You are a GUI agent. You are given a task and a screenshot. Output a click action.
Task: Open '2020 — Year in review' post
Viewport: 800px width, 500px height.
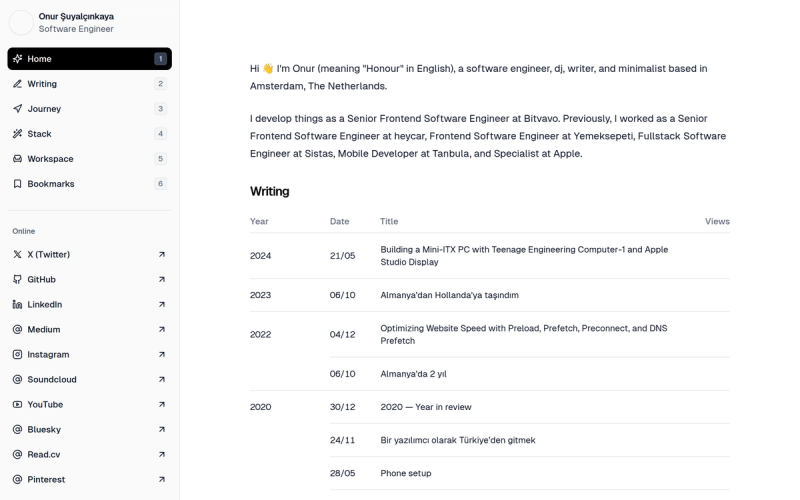pyautogui.click(x=426, y=407)
